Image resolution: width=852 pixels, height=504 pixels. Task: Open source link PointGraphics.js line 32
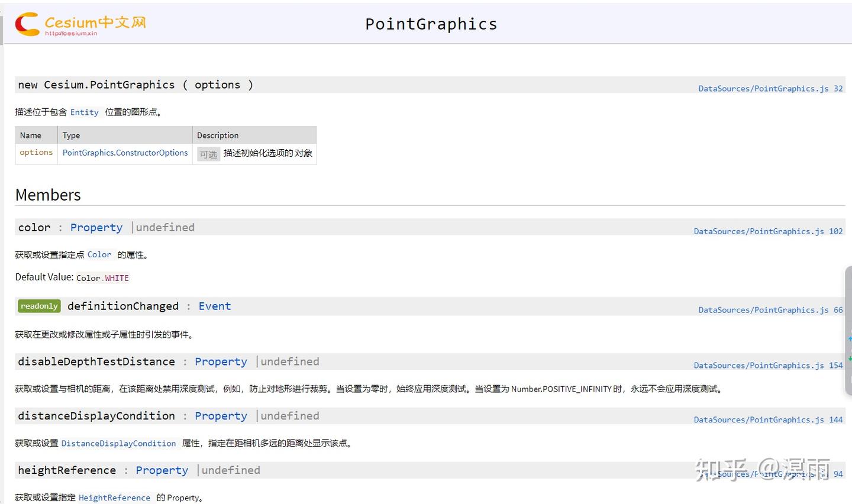tap(770, 89)
